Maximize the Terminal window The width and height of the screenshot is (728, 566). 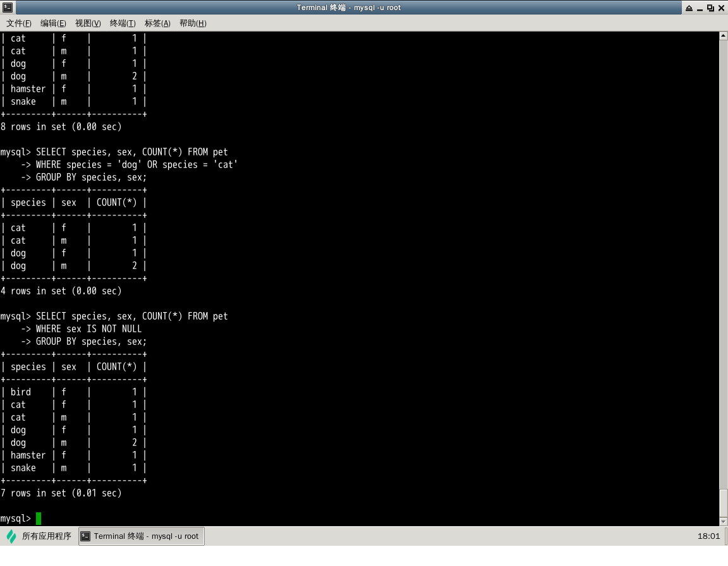[710, 8]
